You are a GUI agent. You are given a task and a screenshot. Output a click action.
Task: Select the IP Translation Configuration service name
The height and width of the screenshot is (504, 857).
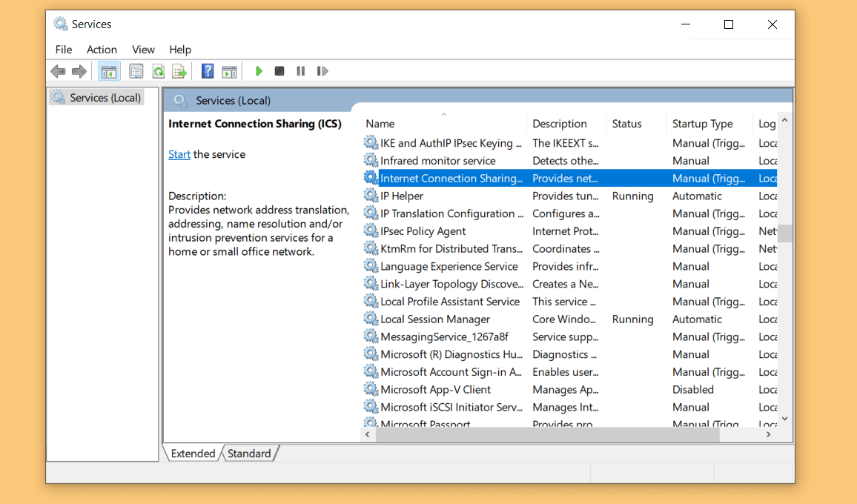tap(451, 213)
